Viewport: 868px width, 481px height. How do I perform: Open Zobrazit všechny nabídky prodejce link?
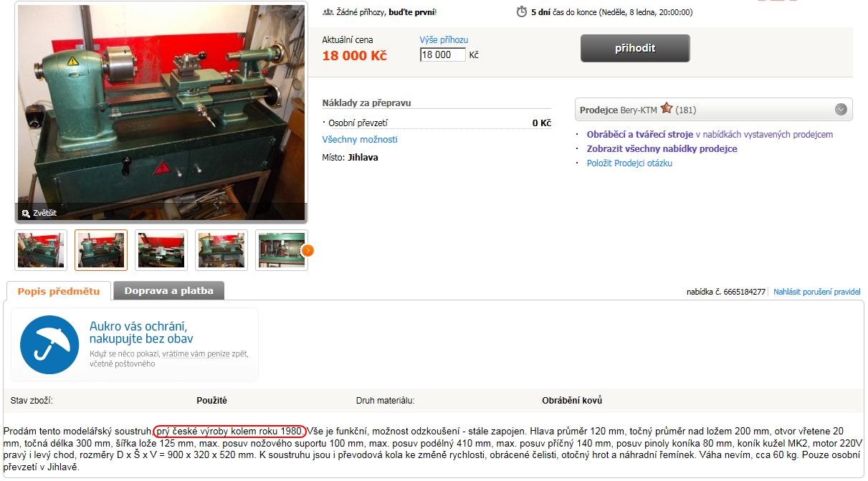pyautogui.click(x=662, y=148)
